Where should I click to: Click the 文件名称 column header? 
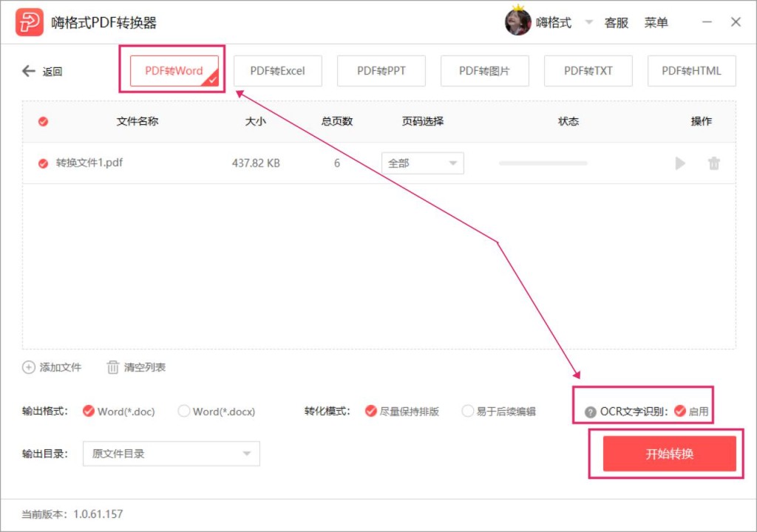(137, 121)
